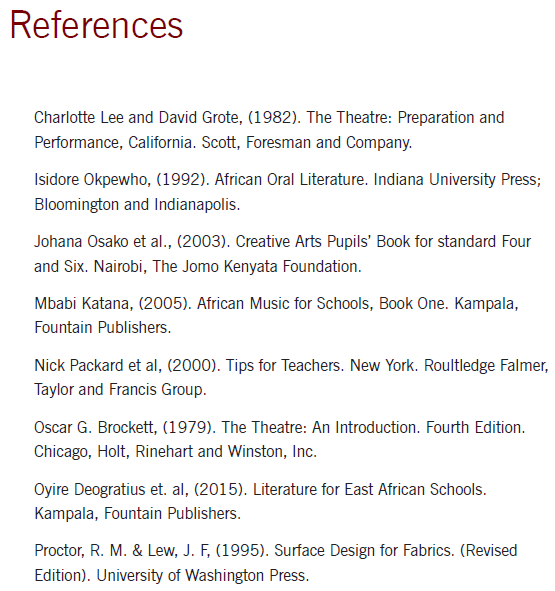The image size is (555, 591).
Task: Click 'Taylor and Francis Group' text
Action: [x=120, y=389]
